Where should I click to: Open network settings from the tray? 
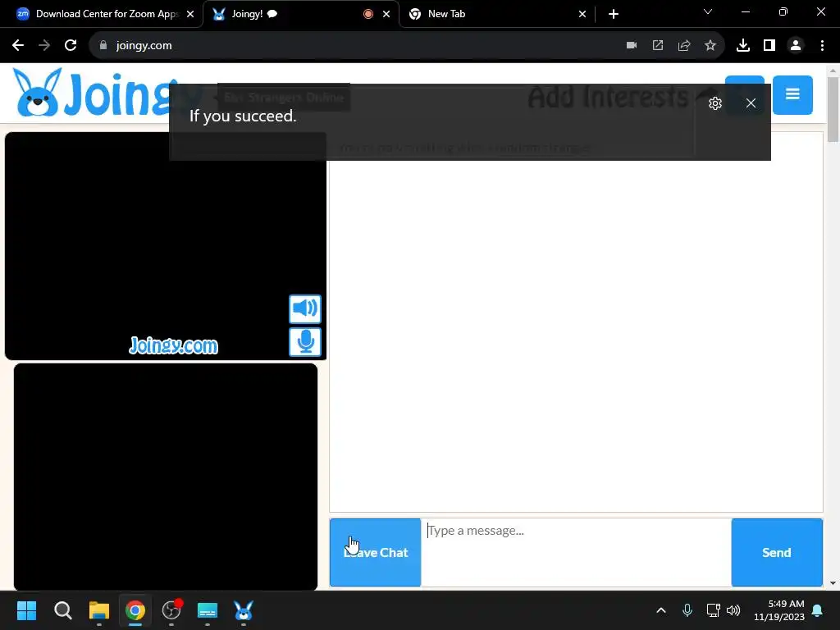pos(713,610)
